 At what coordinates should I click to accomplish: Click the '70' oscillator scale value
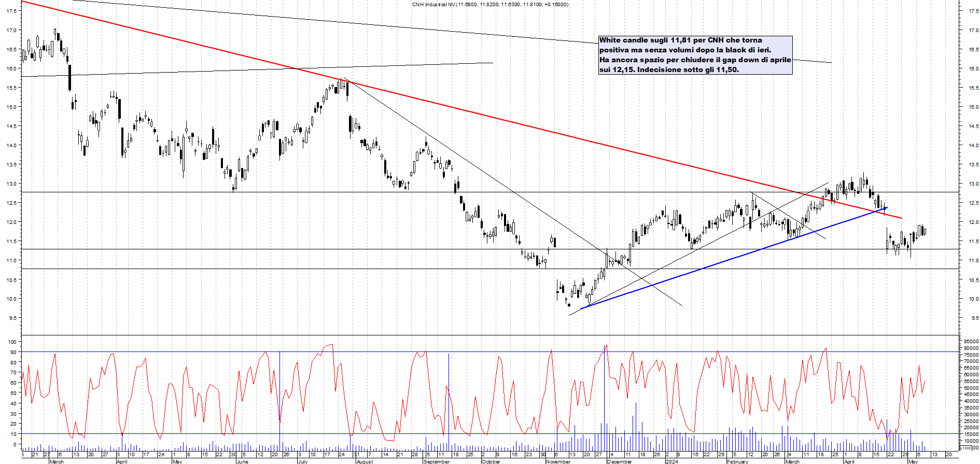[13, 373]
